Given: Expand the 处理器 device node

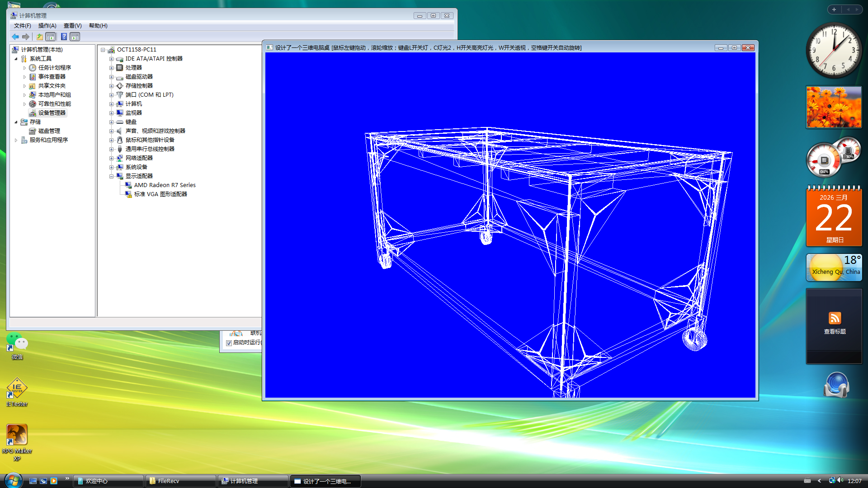Looking at the screenshot, I should (x=111, y=68).
